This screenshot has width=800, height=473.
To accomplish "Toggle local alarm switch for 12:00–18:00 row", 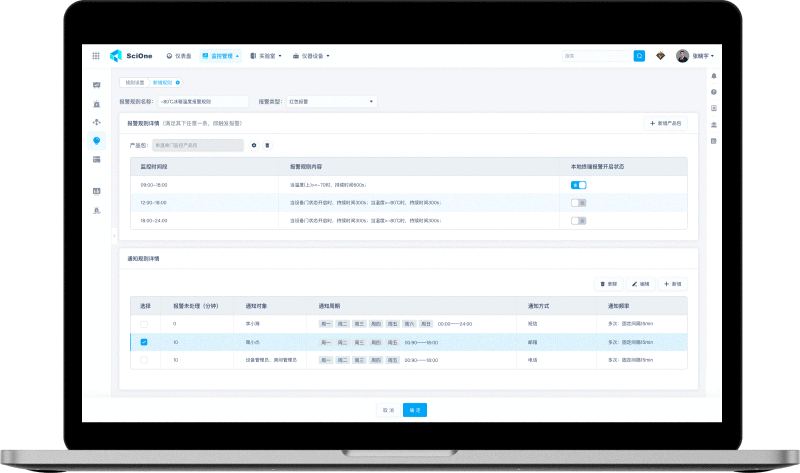I will click(x=579, y=203).
